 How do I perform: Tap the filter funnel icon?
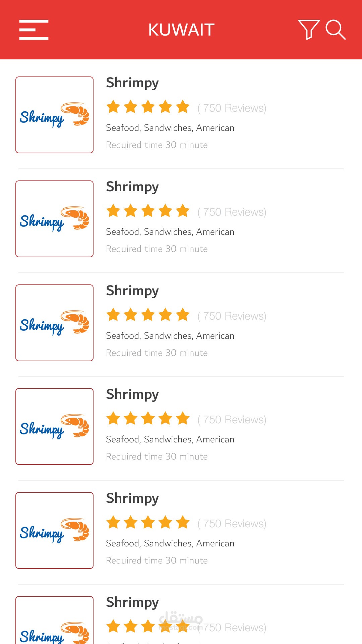pyautogui.click(x=308, y=30)
